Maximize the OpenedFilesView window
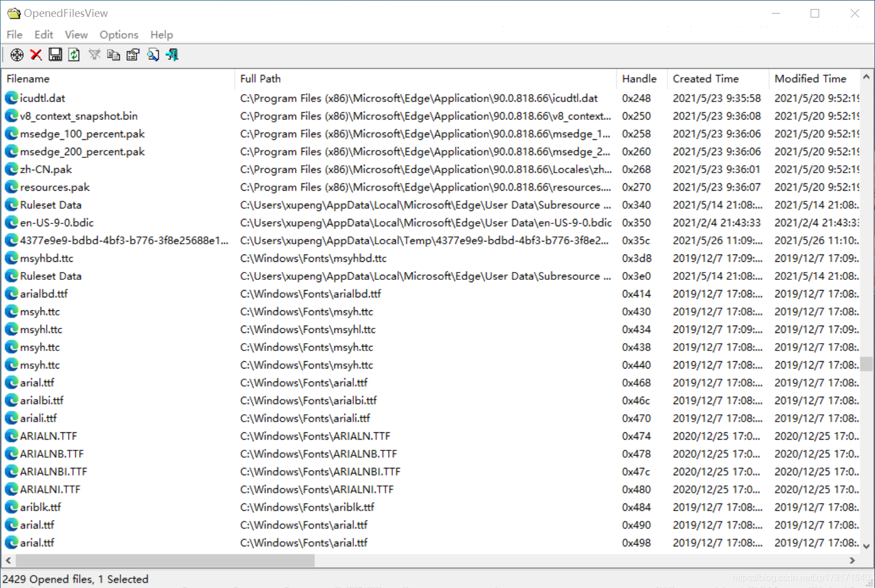 (815, 13)
